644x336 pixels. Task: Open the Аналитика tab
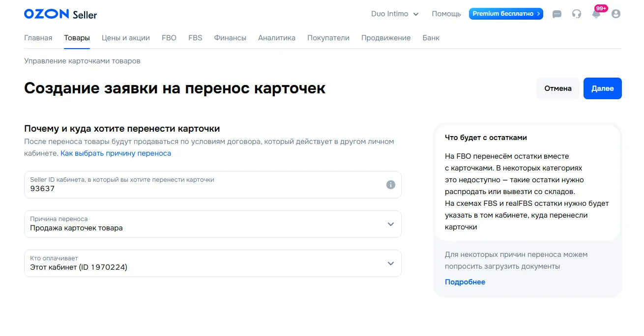[x=277, y=37]
